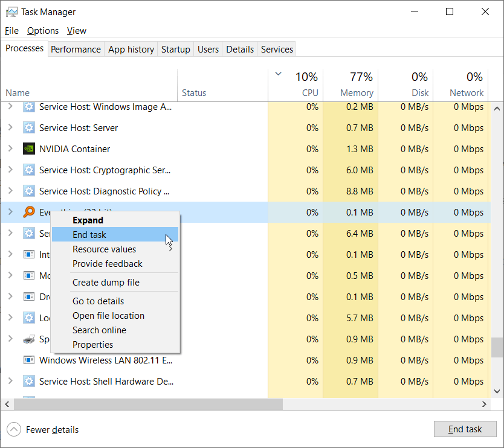Image resolution: width=504 pixels, height=448 pixels.
Task: Switch to the App history tab
Action: (131, 49)
